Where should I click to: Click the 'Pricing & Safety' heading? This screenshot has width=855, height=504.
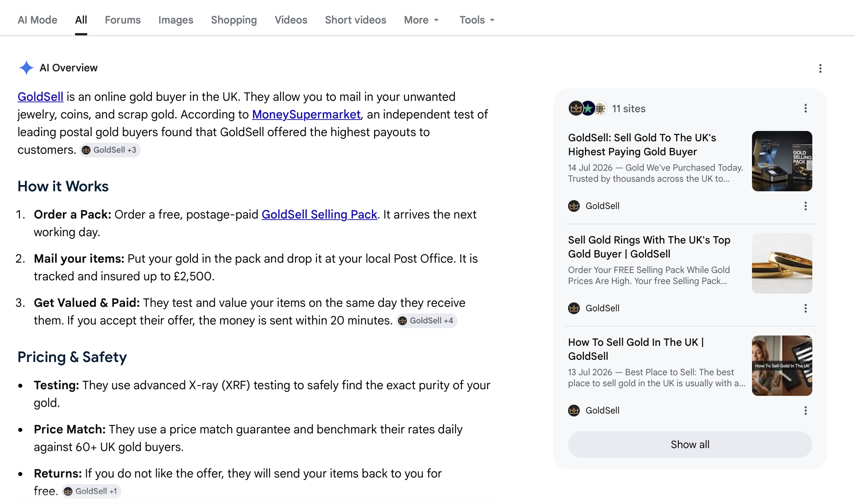tap(72, 357)
